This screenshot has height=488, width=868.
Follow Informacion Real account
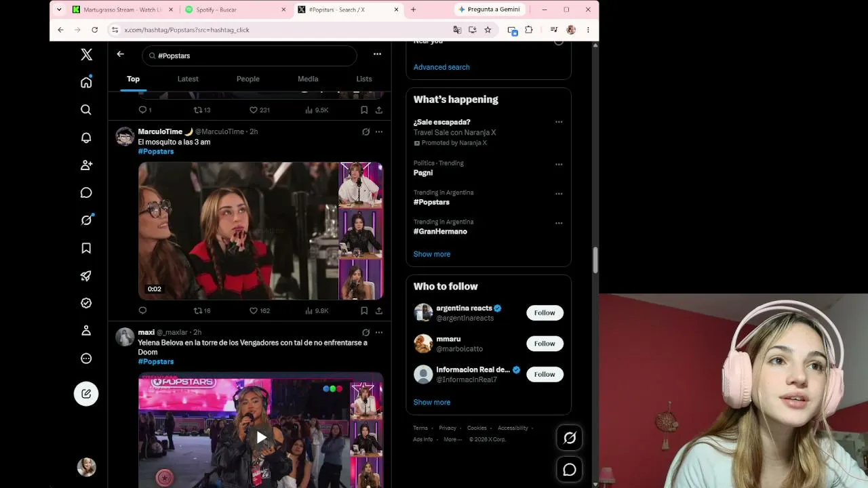(545, 374)
